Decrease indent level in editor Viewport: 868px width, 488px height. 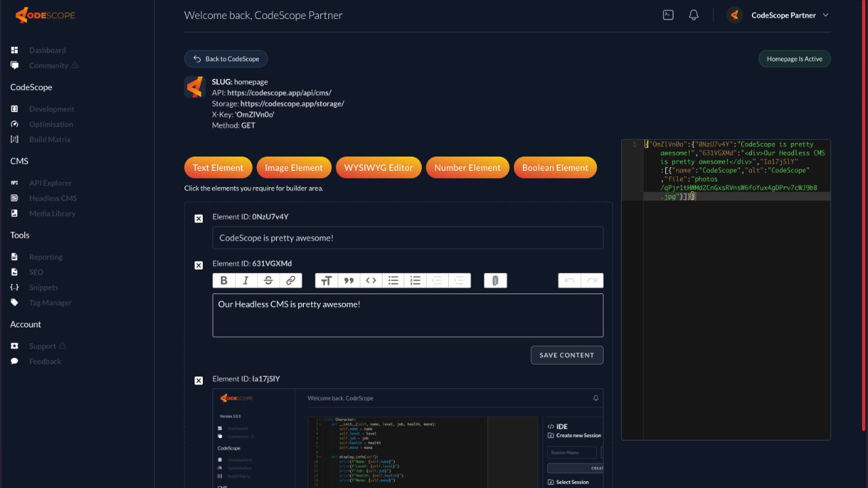point(437,281)
